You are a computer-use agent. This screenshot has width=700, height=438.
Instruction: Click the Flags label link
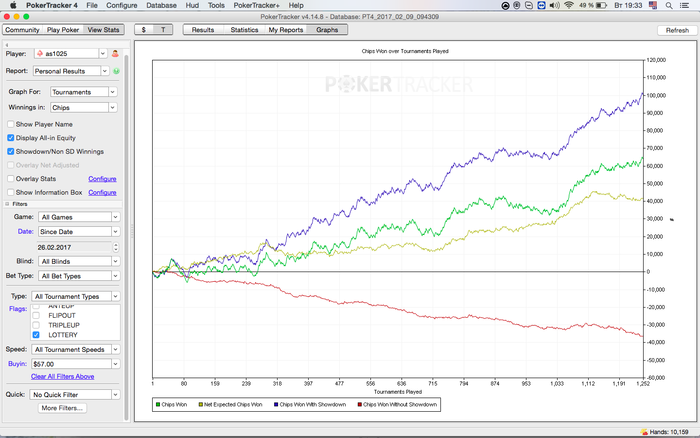tap(18, 309)
